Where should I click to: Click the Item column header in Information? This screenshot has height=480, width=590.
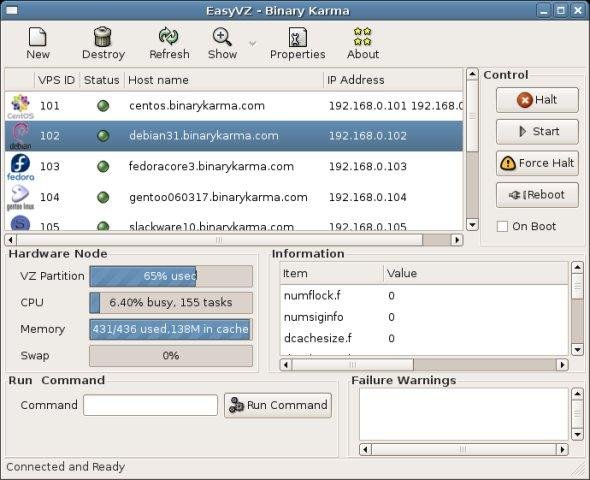pyautogui.click(x=331, y=273)
